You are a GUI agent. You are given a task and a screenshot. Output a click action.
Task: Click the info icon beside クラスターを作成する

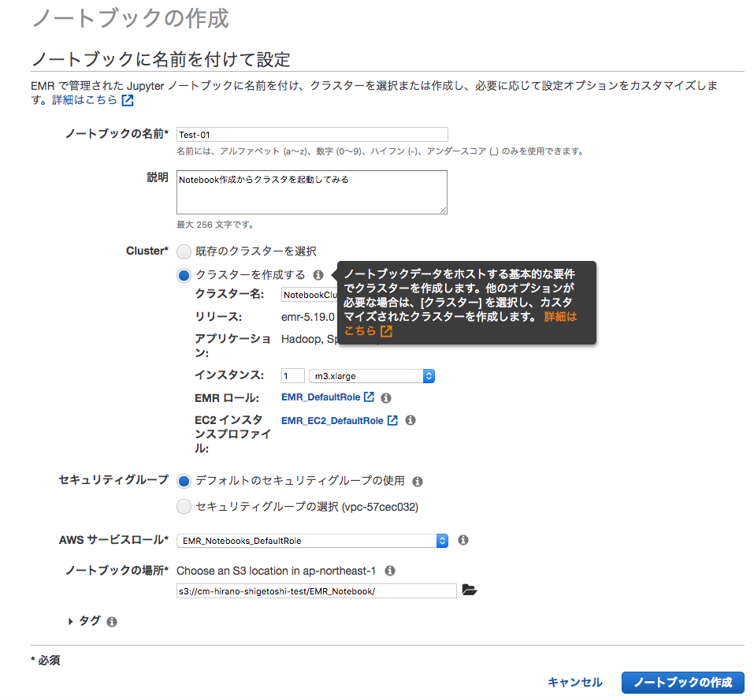318,275
